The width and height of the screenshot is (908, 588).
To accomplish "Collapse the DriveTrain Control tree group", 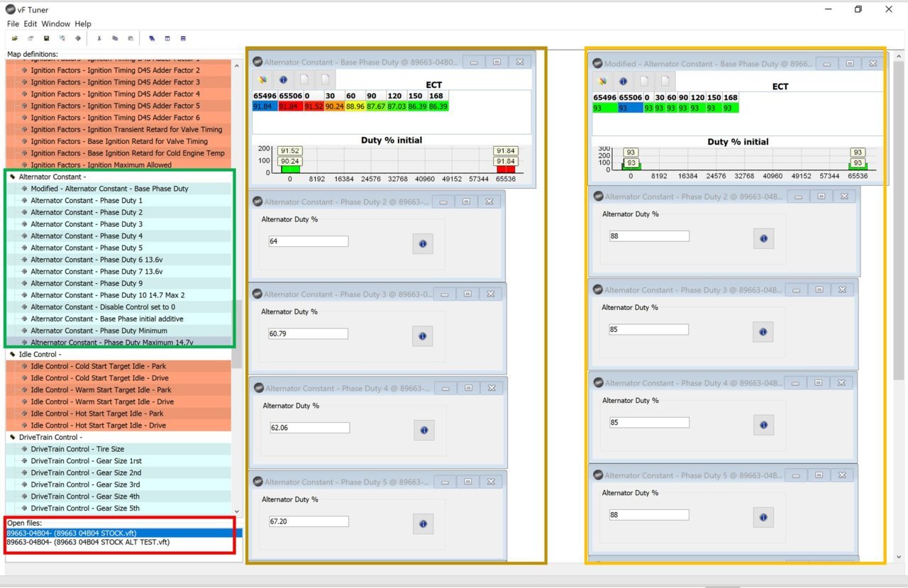I will [12, 437].
